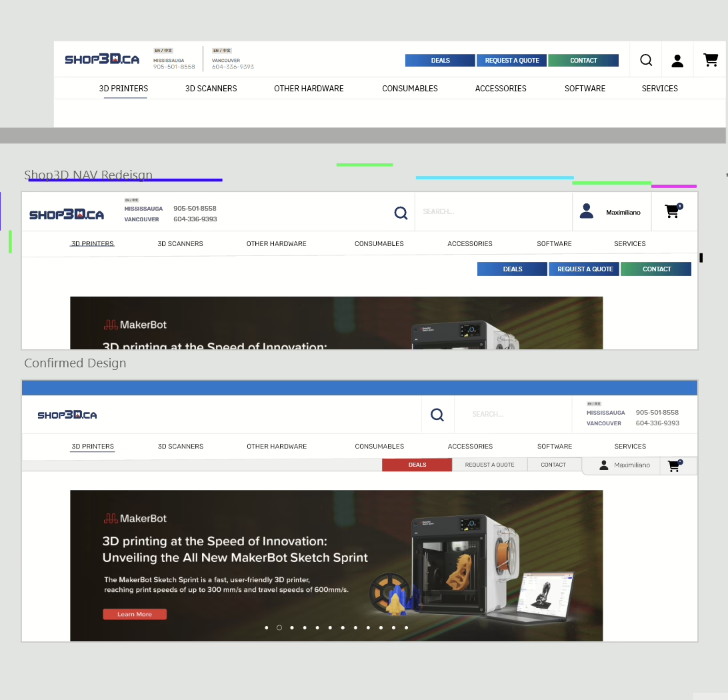This screenshot has height=700, width=728.
Task: Click CONTACT in Confirmed Design sub-bar
Action: [x=553, y=465]
